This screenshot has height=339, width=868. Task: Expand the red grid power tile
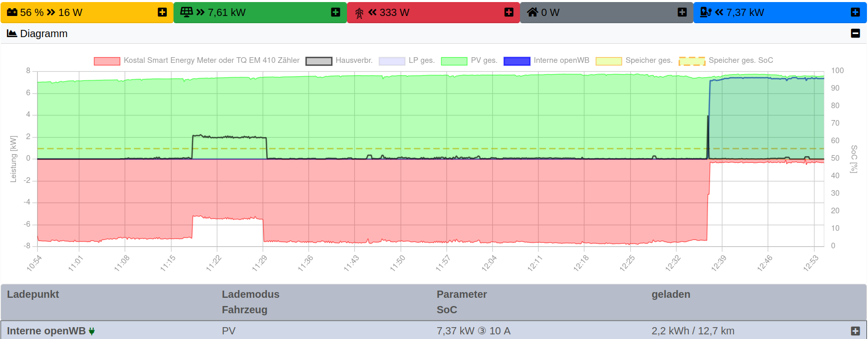pyautogui.click(x=509, y=12)
